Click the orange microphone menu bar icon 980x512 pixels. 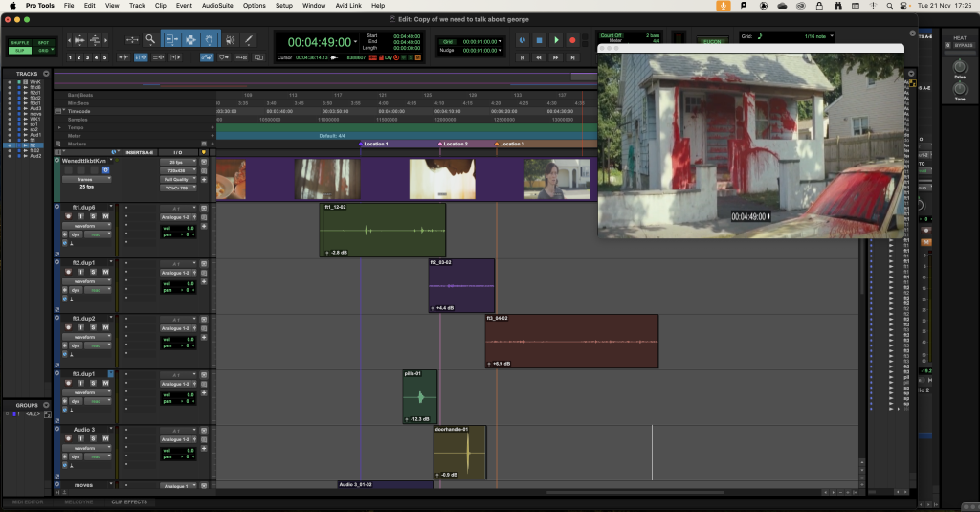point(724,6)
